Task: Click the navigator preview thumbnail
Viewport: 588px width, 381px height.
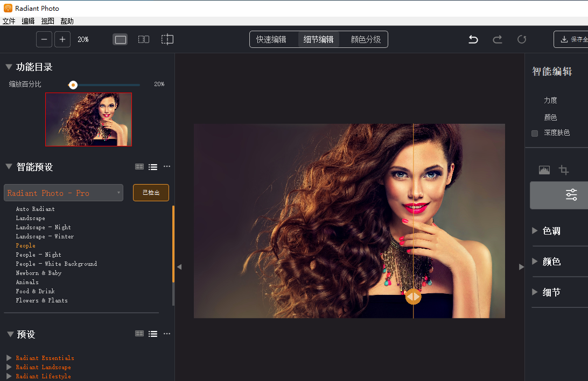Action: [88, 119]
